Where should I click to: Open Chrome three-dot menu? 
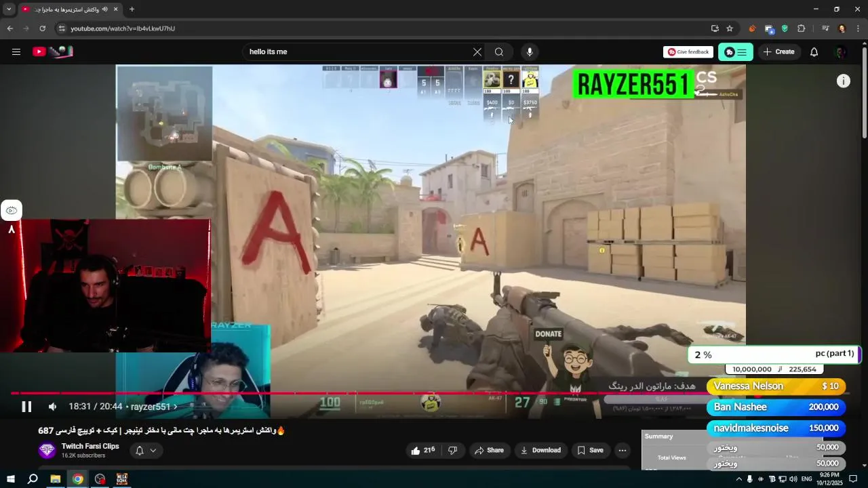[859, 28]
